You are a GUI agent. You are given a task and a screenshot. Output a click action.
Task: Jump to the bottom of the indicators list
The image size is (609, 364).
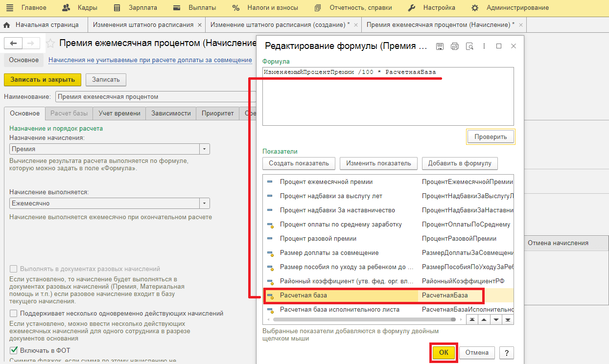pyautogui.click(x=508, y=319)
